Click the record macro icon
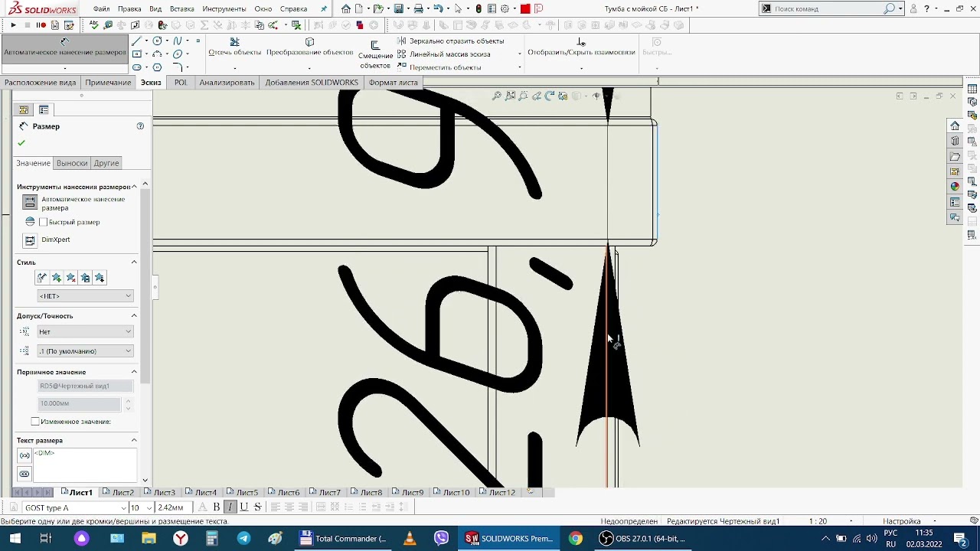The image size is (980, 551). pyautogui.click(x=41, y=25)
